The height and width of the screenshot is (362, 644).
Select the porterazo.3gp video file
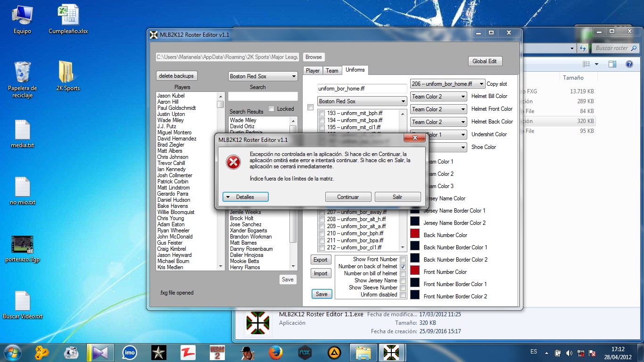tap(22, 248)
